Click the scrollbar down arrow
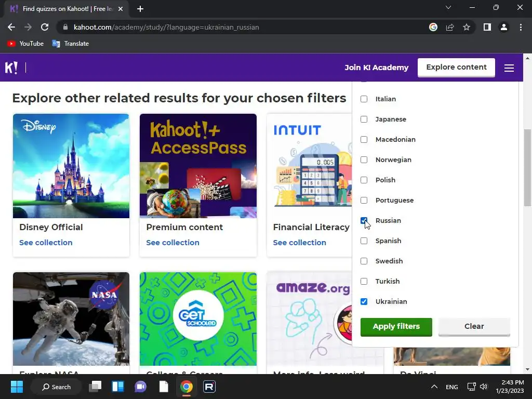The image size is (532, 399). tap(527, 370)
